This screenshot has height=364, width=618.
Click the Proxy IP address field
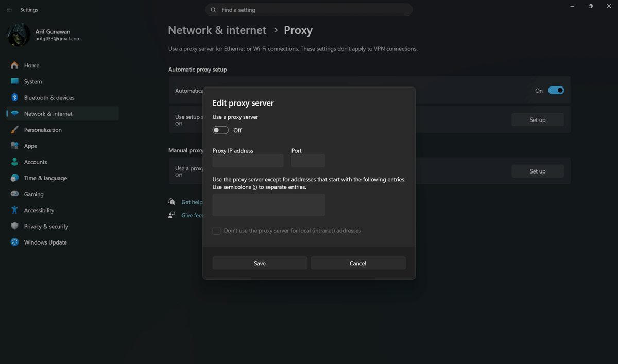248,161
